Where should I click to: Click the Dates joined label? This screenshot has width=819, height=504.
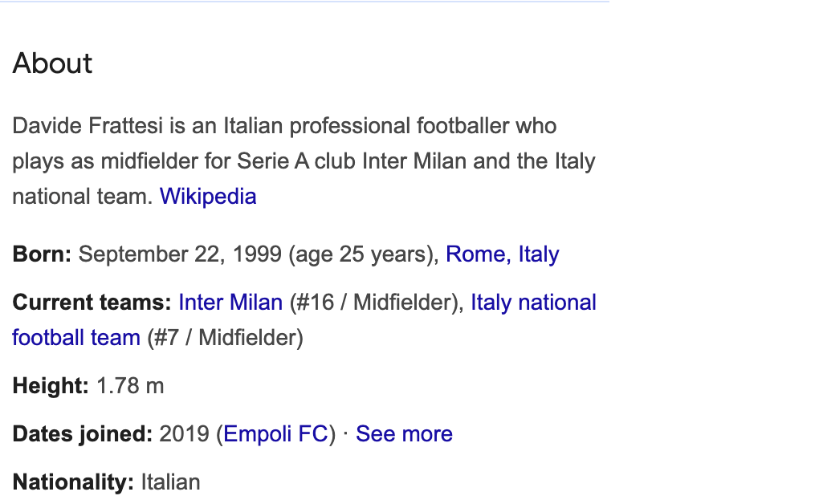[83, 434]
